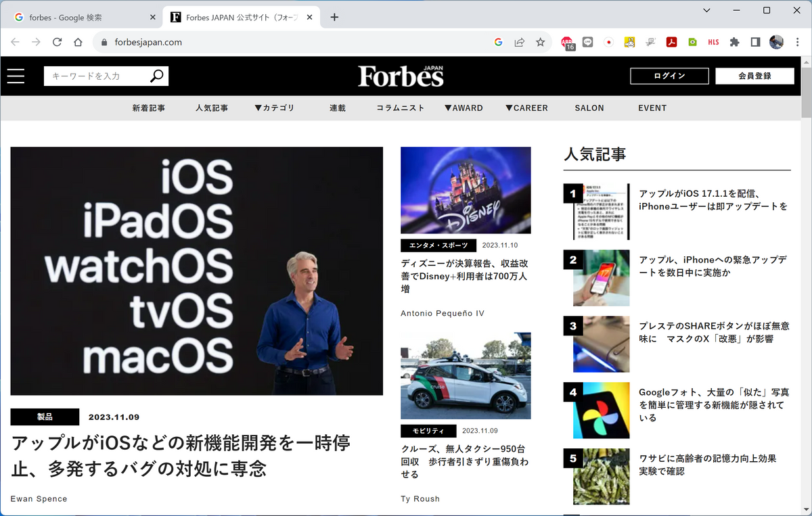812x516 pixels.
Task: Click the Google Photos pinwheel thumbnail
Action: (x=602, y=410)
